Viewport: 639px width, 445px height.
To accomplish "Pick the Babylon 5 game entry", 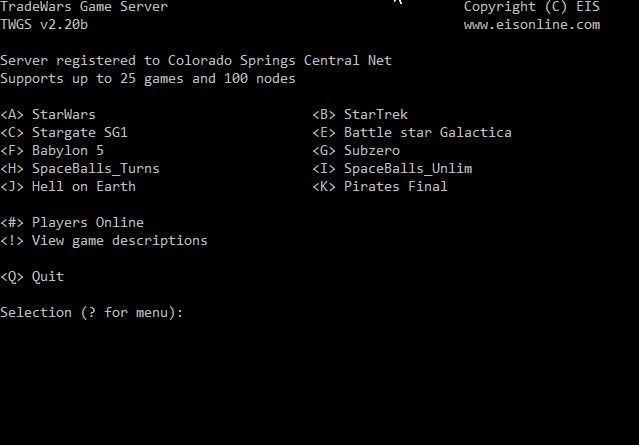I will tap(52, 151).
